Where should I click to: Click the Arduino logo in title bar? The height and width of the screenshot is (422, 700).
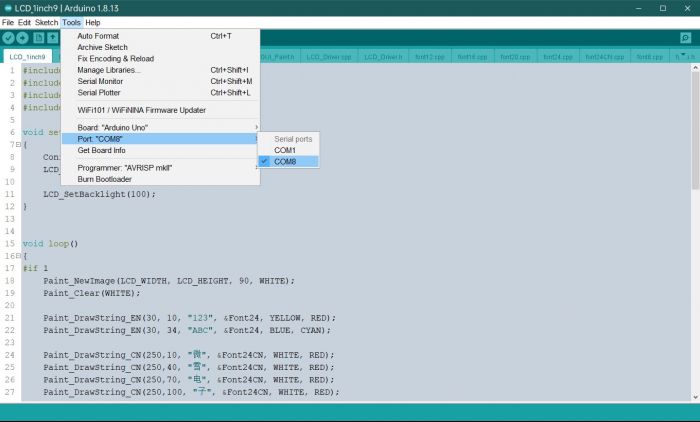pos(8,8)
